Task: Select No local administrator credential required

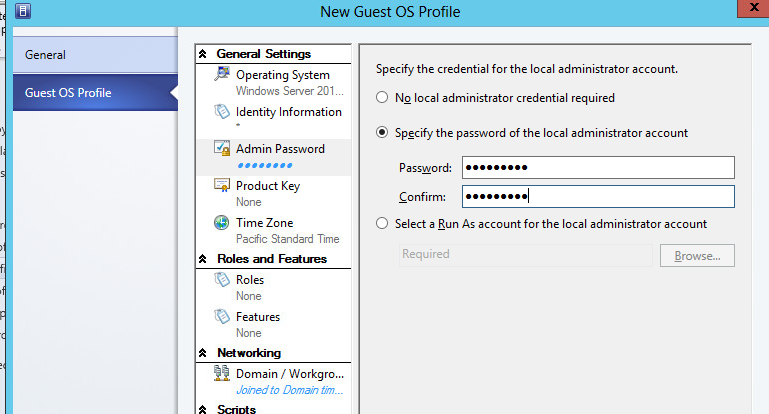Action: 382,97
